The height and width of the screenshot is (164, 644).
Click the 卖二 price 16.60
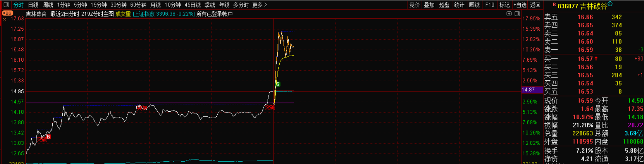[x=585, y=42]
